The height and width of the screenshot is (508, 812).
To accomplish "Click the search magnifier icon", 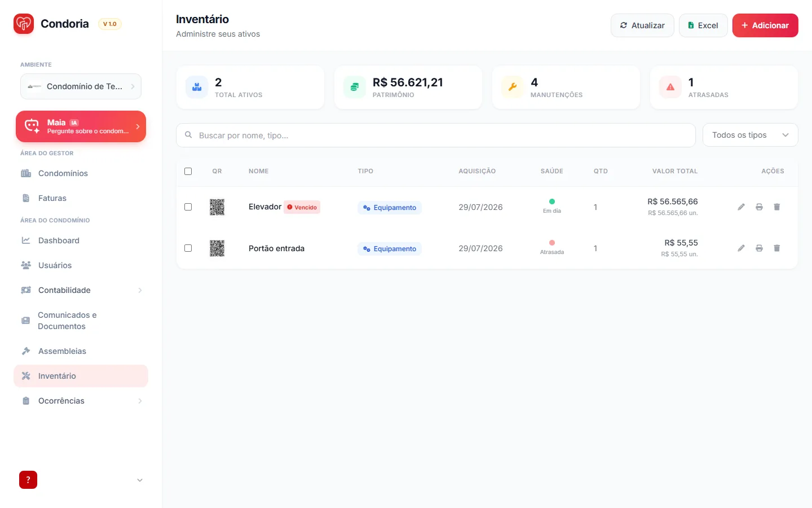I will [x=189, y=135].
